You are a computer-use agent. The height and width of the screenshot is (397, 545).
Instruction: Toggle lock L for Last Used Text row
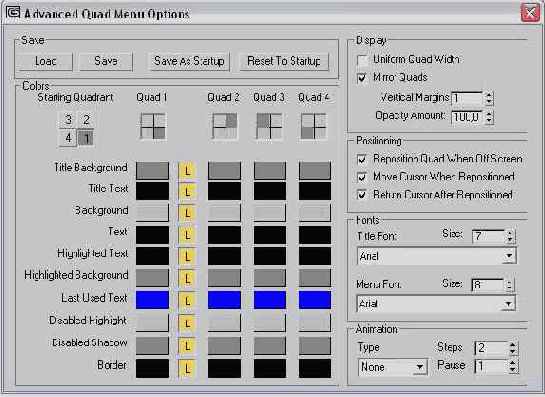pyautogui.click(x=187, y=301)
